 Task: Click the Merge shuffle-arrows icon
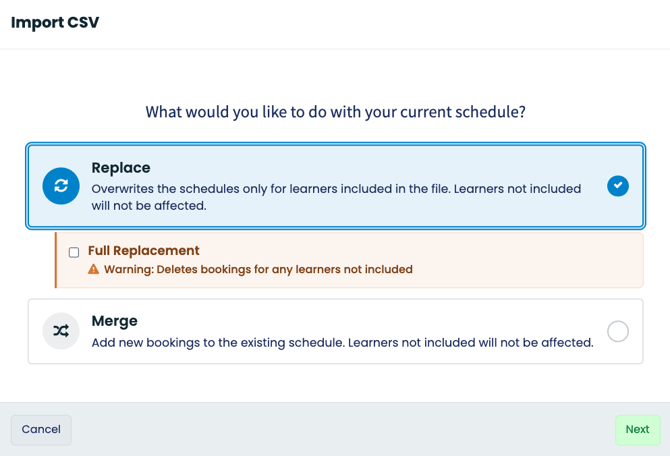(61, 331)
